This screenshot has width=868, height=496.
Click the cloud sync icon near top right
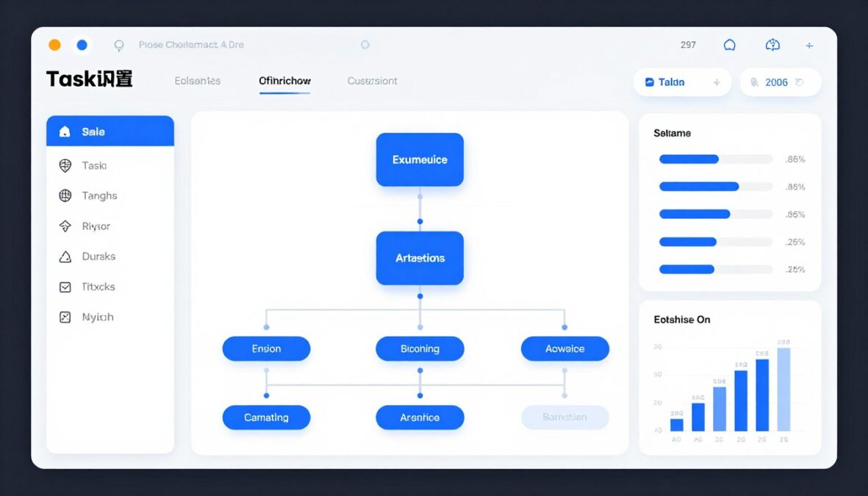(x=772, y=45)
